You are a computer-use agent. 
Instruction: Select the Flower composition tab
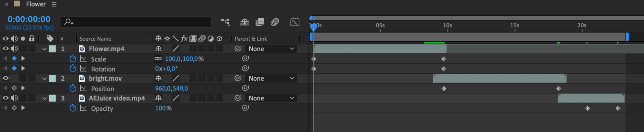pos(36,4)
